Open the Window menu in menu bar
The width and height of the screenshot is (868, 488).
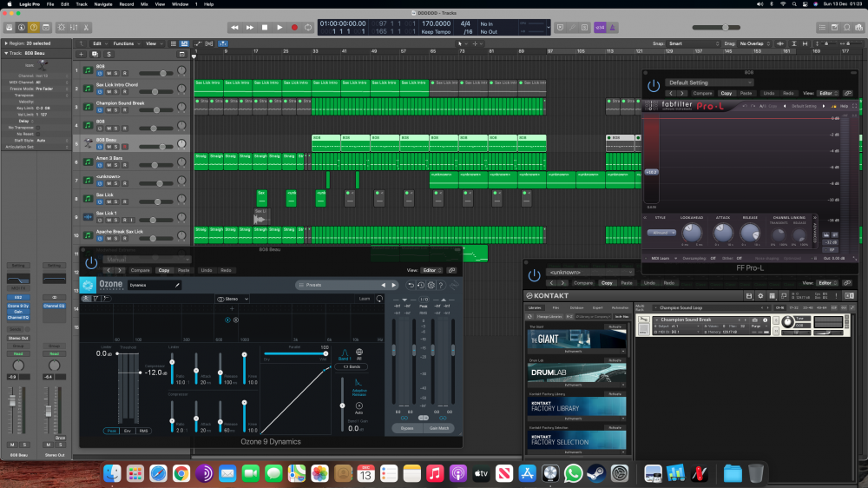(x=180, y=3)
